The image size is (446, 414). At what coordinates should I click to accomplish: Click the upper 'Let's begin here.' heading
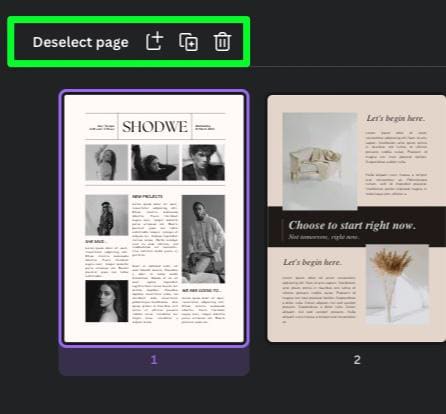tap(396, 118)
